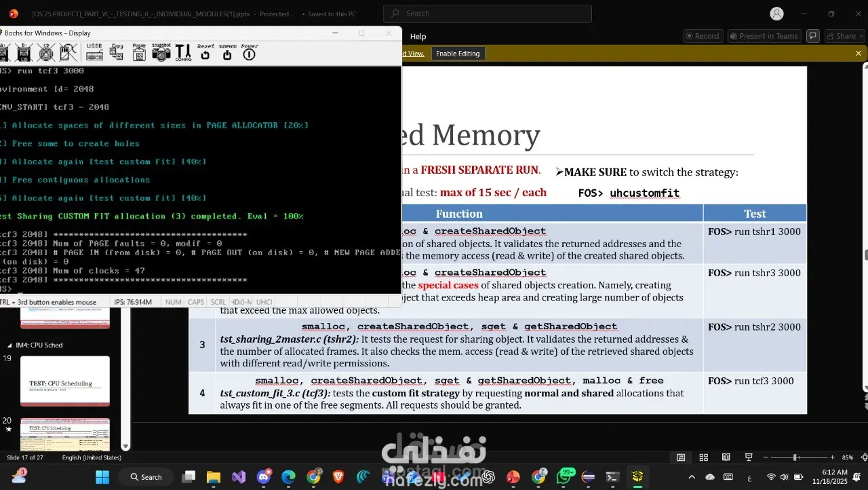Screen dimensions: 868x490
Task: Click the PowerPoint Search box
Action: (487, 14)
